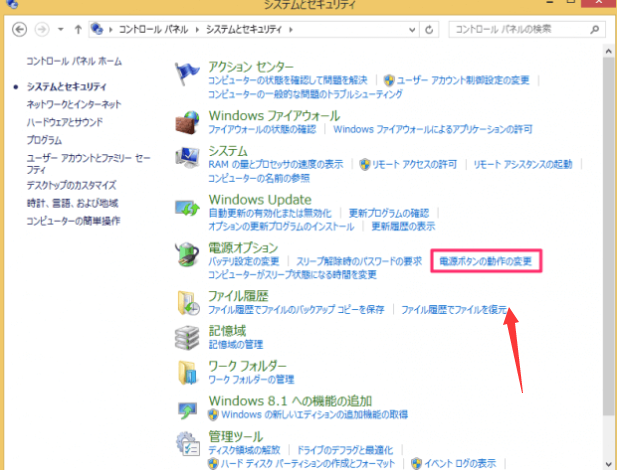Screen dimensions: 617x470
Task: Click the Back navigation arrow
Action: [x=19, y=30]
